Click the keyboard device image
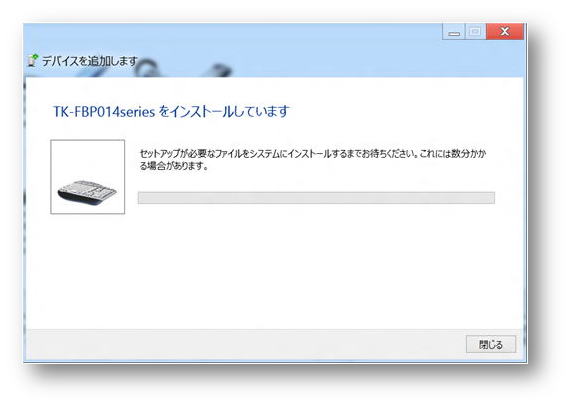 pos(87,193)
